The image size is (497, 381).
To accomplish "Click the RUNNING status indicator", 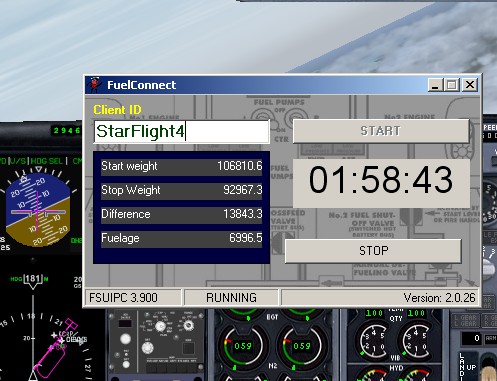I will [231, 297].
